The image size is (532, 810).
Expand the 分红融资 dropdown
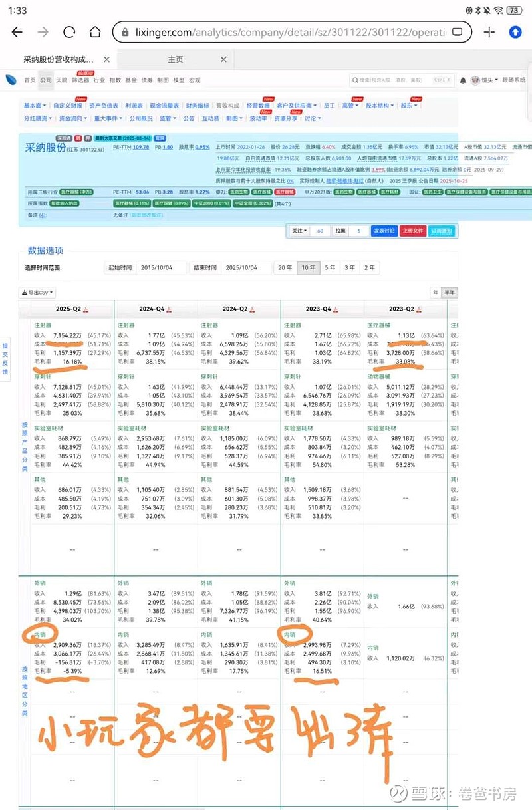coord(37,118)
